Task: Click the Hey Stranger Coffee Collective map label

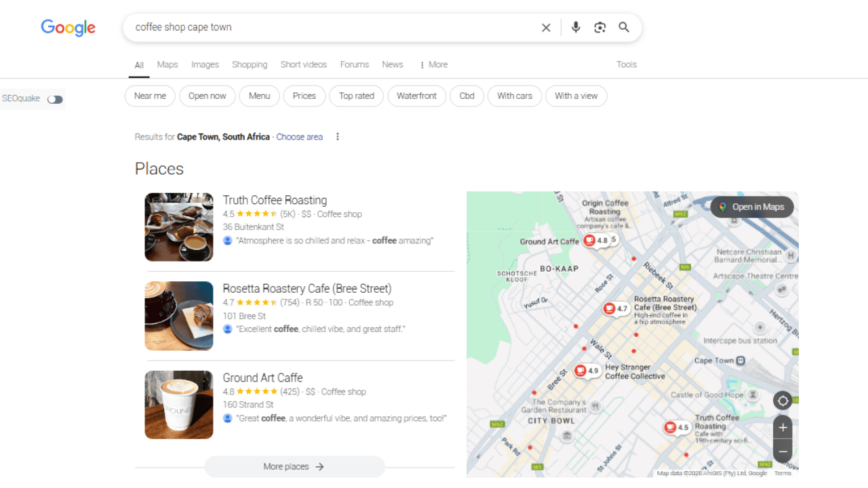Action: [635, 372]
